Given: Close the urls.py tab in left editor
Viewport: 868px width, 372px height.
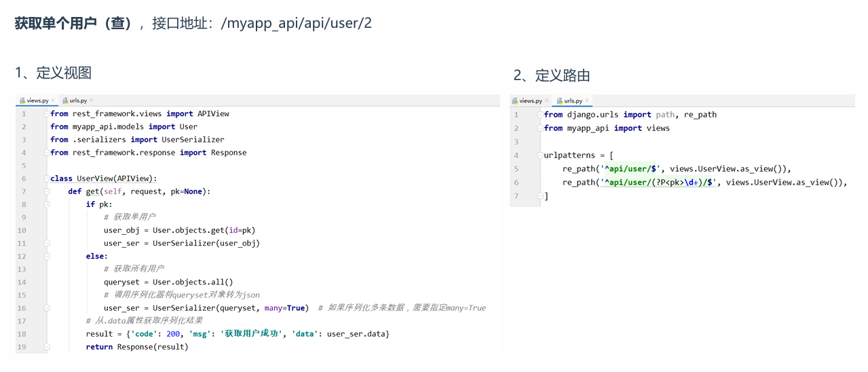Looking at the screenshot, I should (x=92, y=101).
